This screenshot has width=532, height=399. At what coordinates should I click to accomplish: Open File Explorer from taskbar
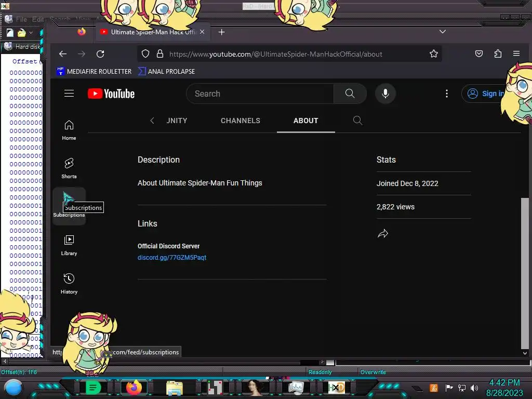point(175,388)
